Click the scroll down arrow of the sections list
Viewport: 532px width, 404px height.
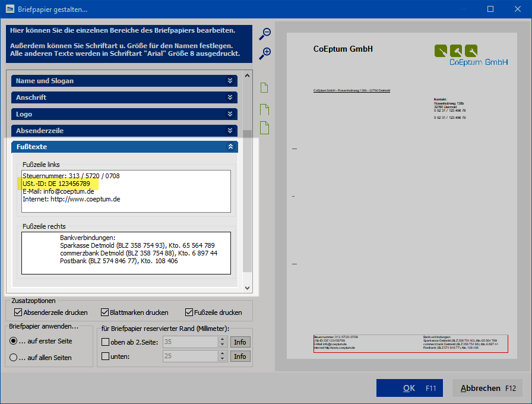248,288
